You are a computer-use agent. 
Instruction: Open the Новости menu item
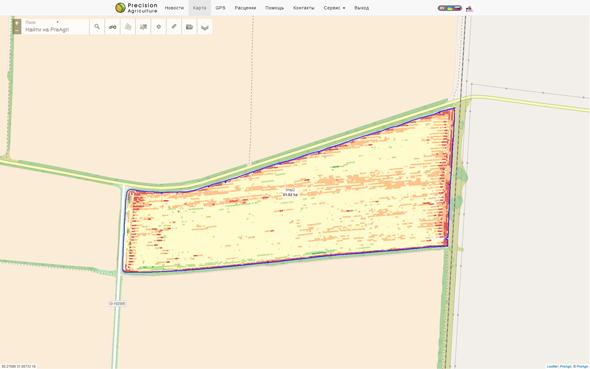[174, 8]
